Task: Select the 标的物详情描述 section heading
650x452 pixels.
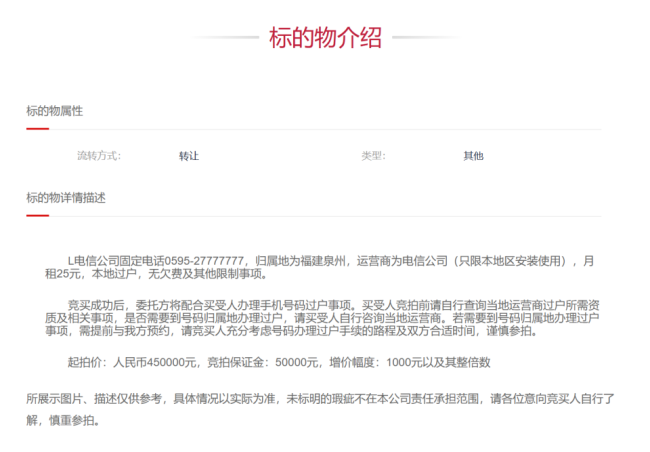Action: pyautogui.click(x=66, y=197)
